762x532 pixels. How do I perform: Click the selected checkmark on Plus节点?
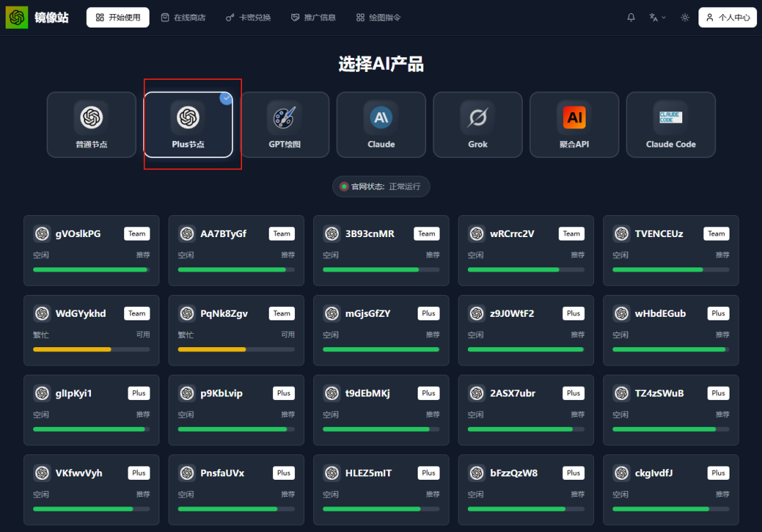(226, 99)
